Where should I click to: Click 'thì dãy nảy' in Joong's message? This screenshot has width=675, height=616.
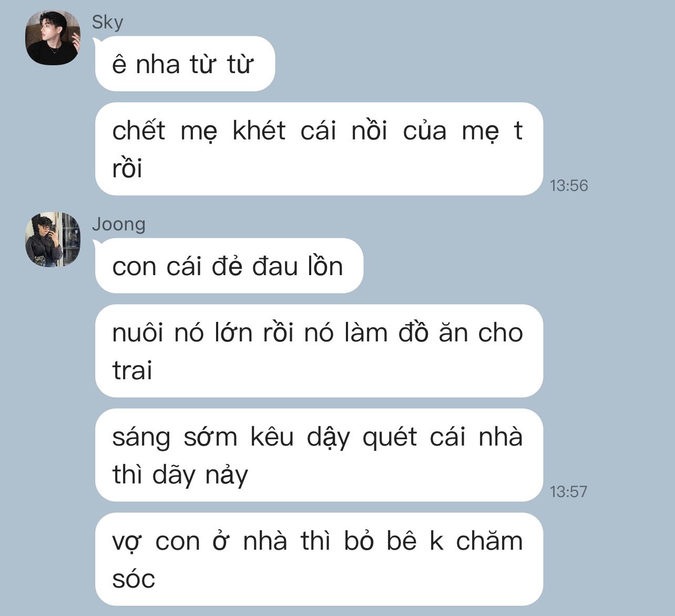(x=180, y=475)
